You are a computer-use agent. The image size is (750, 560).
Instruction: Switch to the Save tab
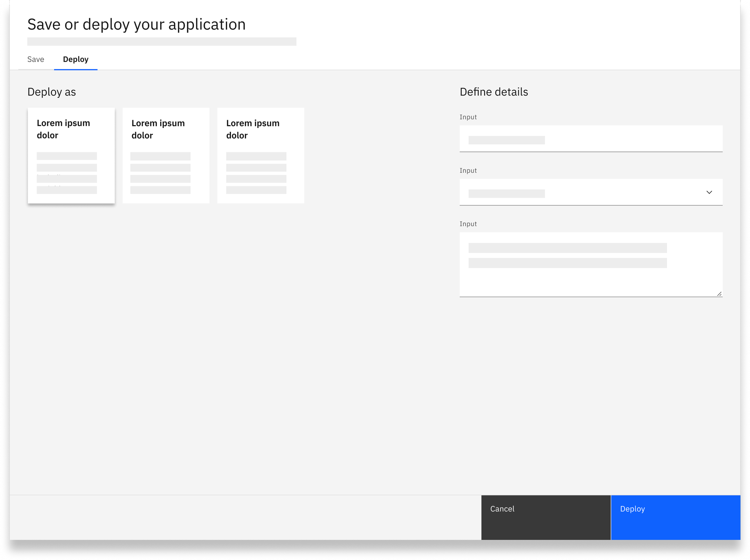pos(36,59)
